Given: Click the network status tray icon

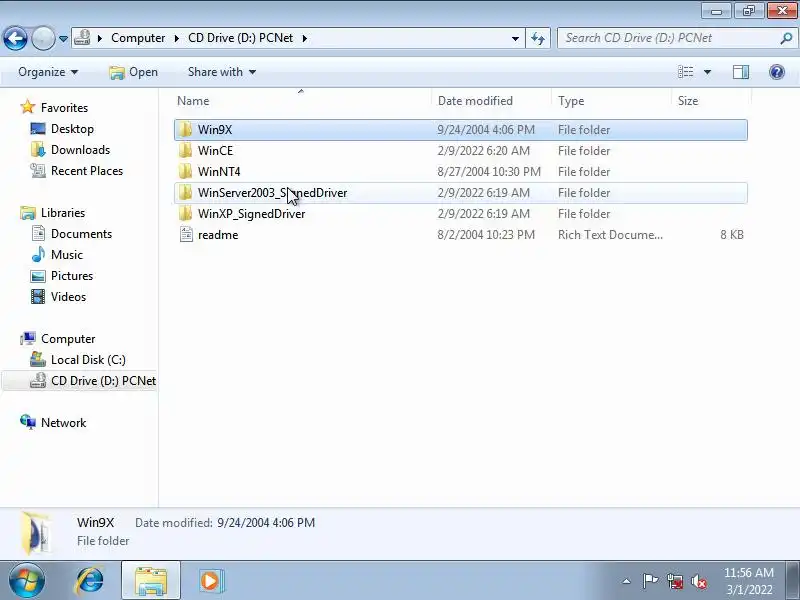Looking at the screenshot, I should 674,581.
